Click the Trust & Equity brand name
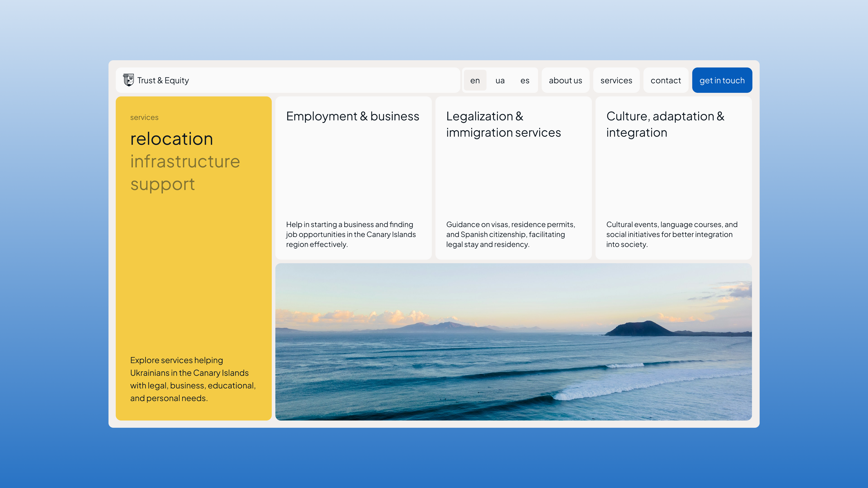This screenshot has height=488, width=868. click(163, 80)
